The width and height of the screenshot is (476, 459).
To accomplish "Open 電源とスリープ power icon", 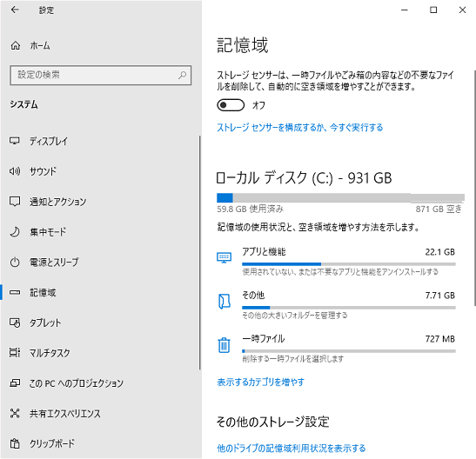I will (15, 263).
